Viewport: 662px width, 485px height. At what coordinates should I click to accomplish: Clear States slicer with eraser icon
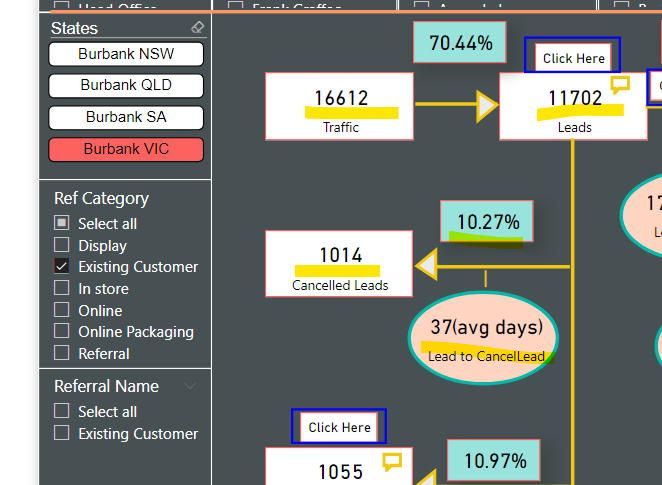pos(197,27)
